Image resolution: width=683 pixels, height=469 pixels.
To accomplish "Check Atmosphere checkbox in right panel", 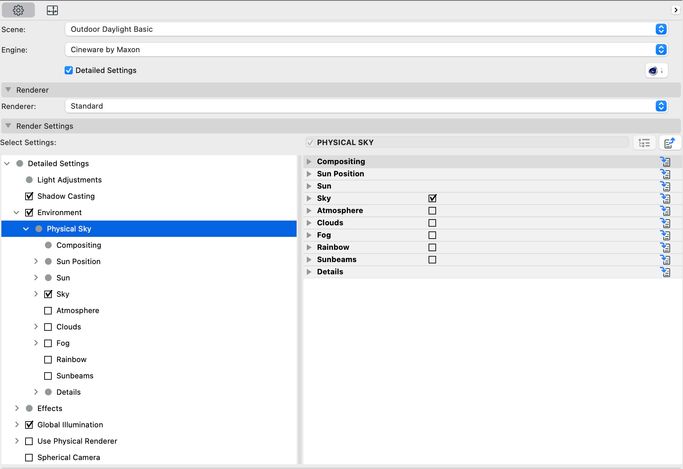I will pos(432,210).
